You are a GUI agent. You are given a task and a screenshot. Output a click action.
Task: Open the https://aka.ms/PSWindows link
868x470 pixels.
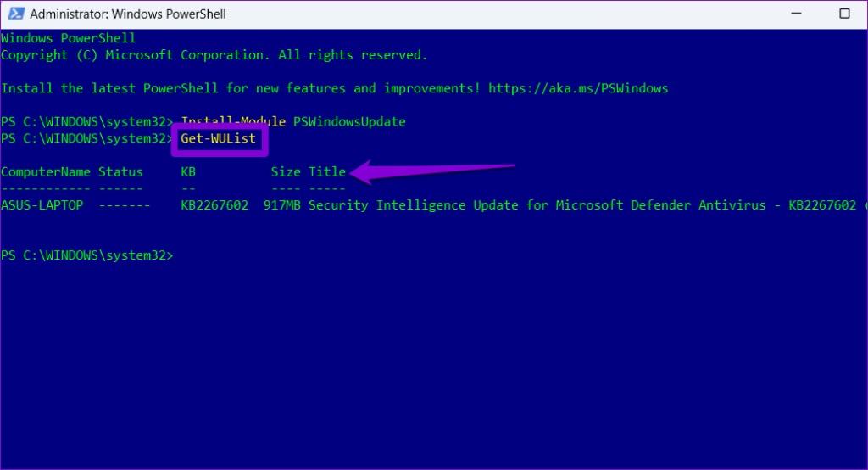point(578,88)
